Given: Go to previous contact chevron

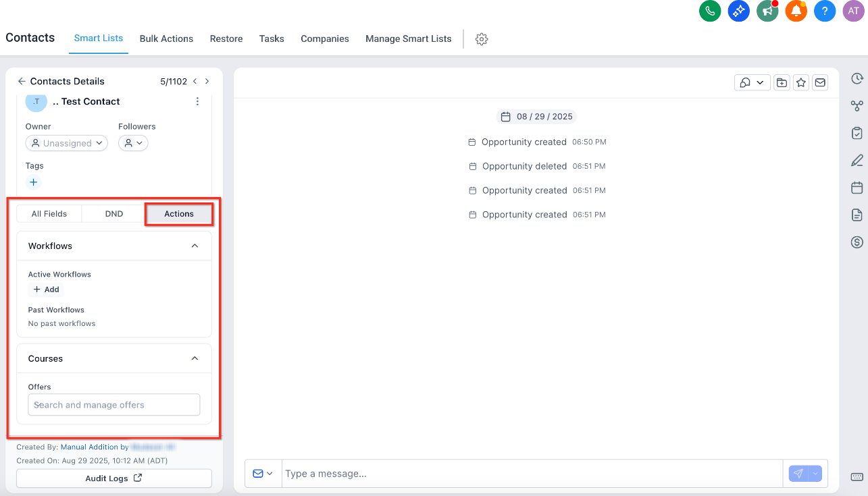Looking at the screenshot, I should coord(195,81).
